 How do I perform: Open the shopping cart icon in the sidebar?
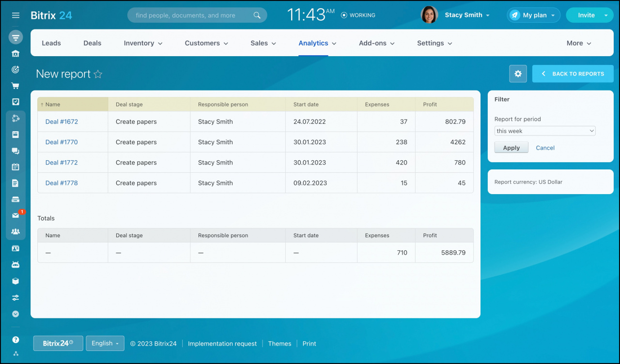tap(15, 86)
